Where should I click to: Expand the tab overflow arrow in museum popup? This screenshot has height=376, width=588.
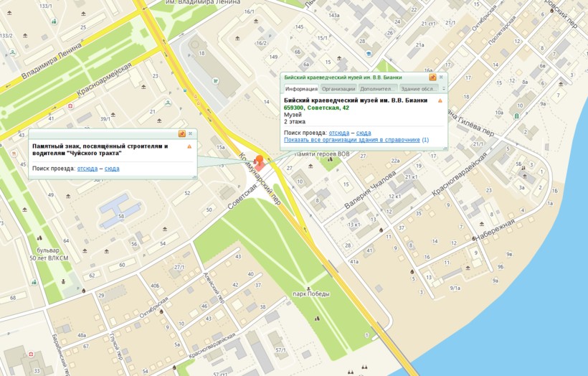pyautogui.click(x=444, y=89)
